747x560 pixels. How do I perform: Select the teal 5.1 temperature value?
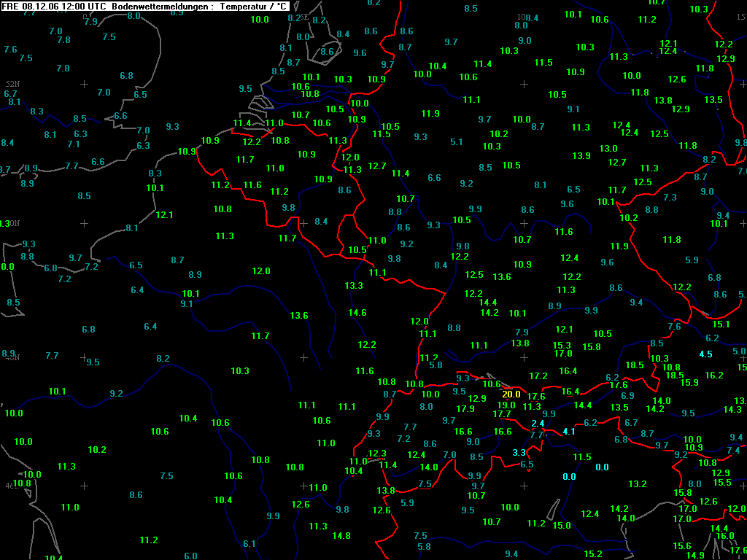[x=457, y=142]
